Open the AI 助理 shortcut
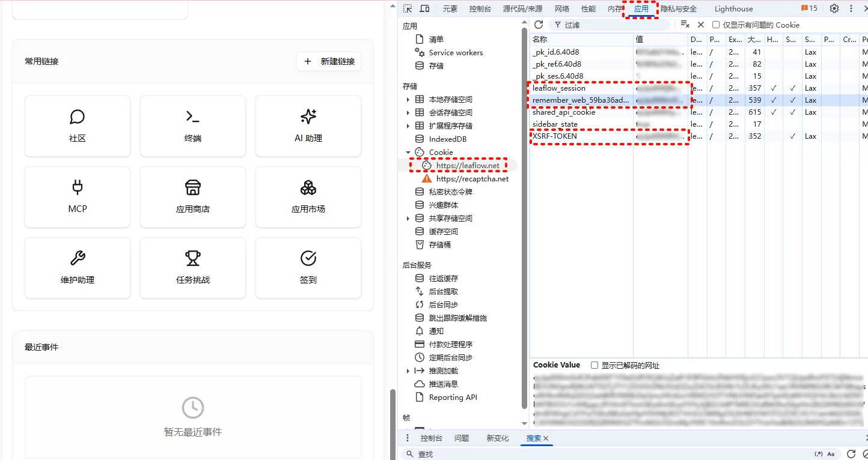Image resolution: width=868 pixels, height=460 pixels. [x=308, y=126]
